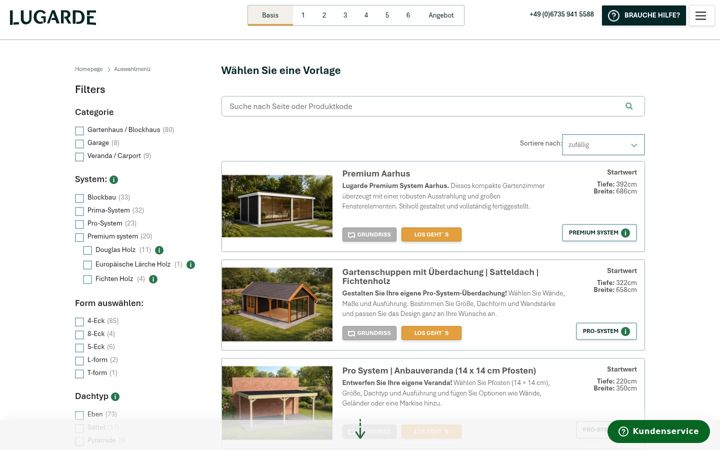Click the search magnifier icon
This screenshot has width=720, height=450.
(x=629, y=106)
